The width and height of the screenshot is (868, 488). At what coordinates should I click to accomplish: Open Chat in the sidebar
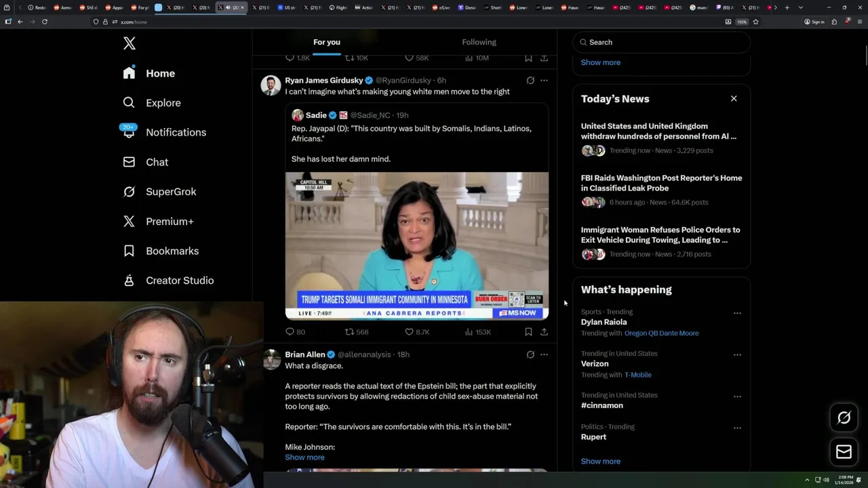click(x=145, y=162)
